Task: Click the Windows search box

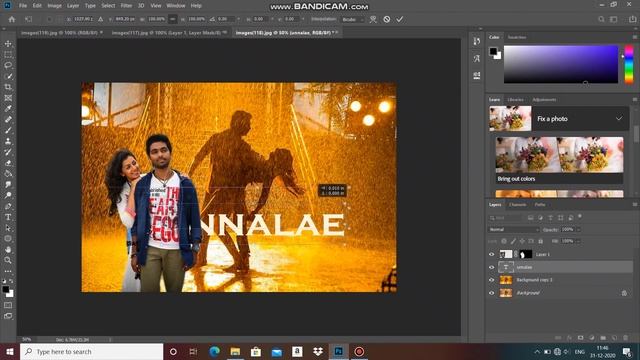Action: pos(91,351)
